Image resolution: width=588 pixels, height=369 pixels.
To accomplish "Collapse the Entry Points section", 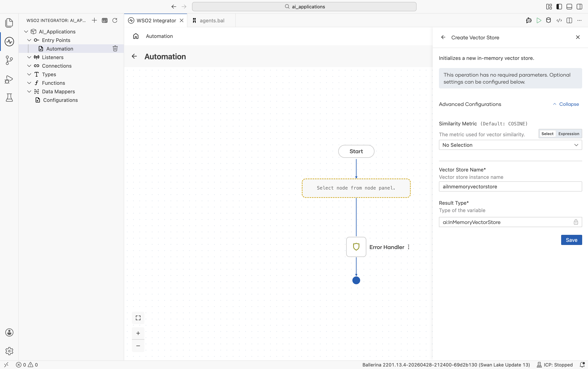I will 29,40.
